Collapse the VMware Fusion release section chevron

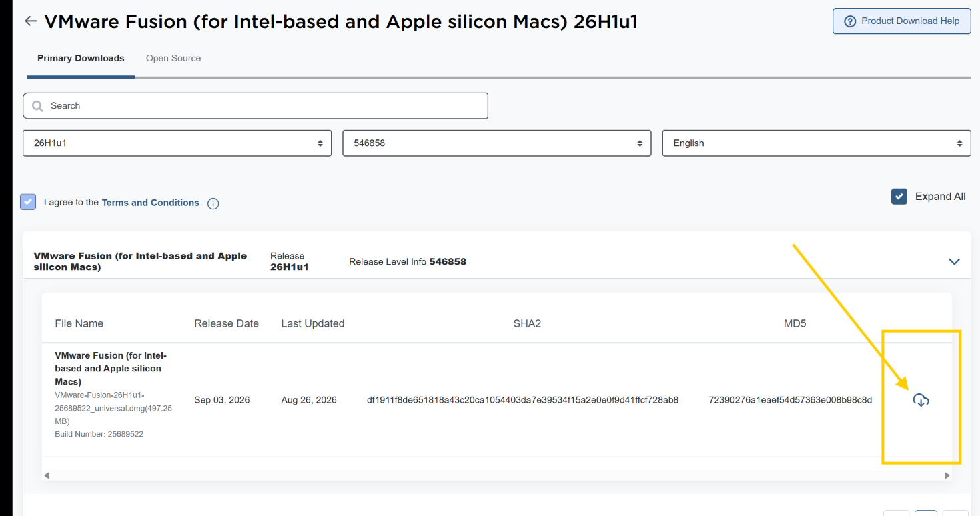coord(954,261)
